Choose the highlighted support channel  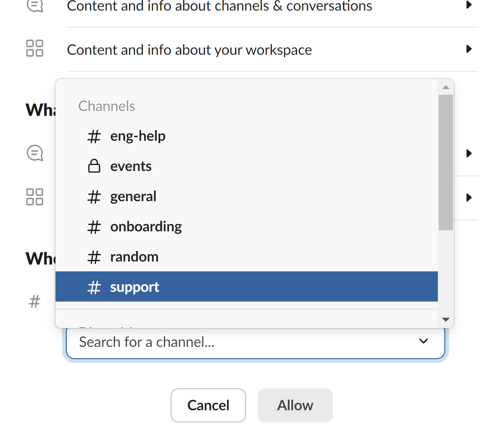[246, 286]
